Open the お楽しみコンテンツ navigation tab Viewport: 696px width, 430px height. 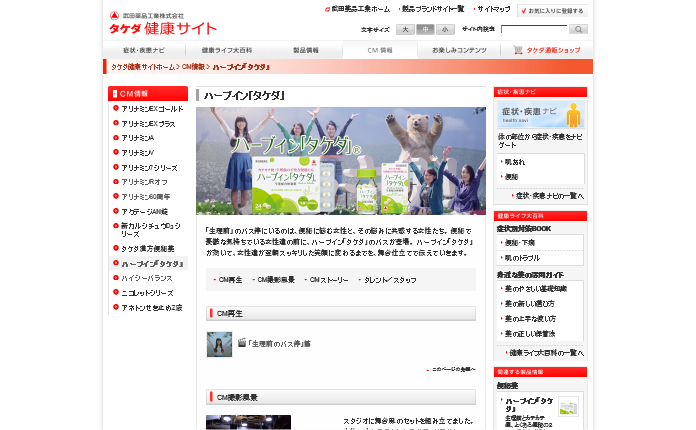point(459,50)
